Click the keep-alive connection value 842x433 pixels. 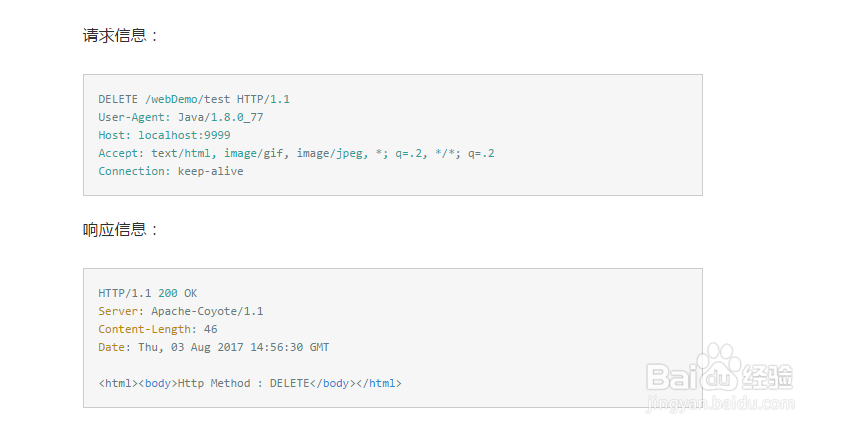(211, 171)
